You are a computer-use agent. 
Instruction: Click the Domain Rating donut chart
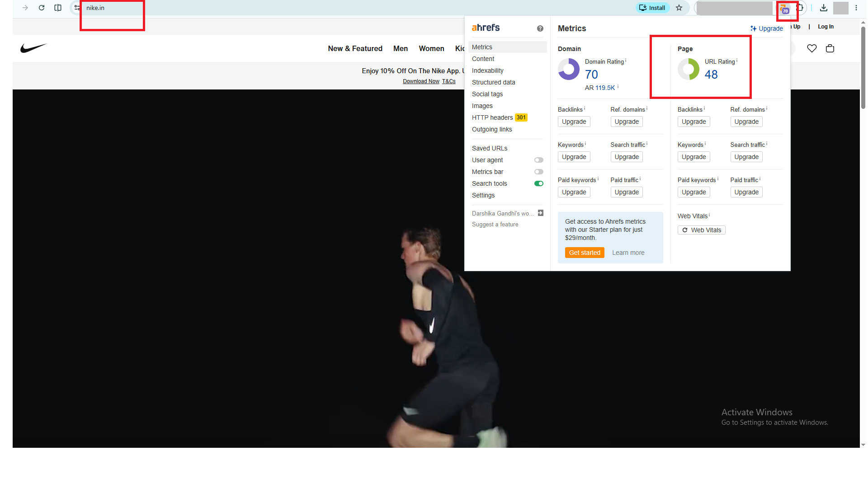coord(569,69)
